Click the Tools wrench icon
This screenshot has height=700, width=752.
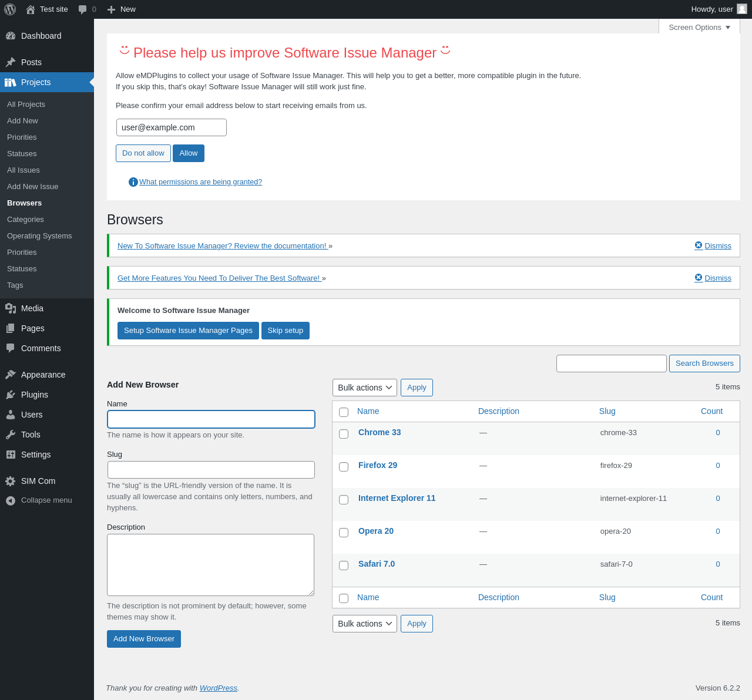(x=11, y=435)
